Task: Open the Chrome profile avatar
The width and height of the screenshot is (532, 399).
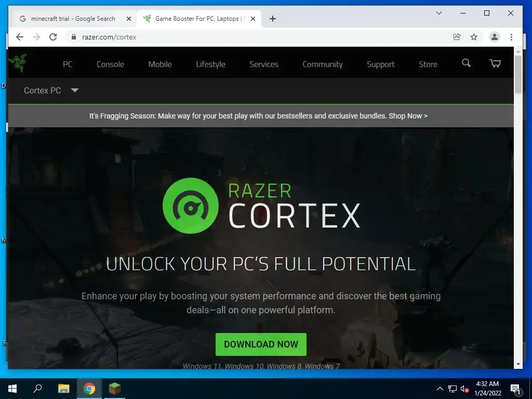Action: 495,37
